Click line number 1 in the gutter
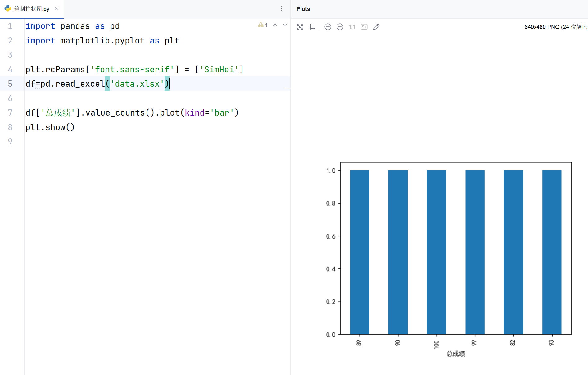This screenshot has width=588, height=375. (x=10, y=26)
